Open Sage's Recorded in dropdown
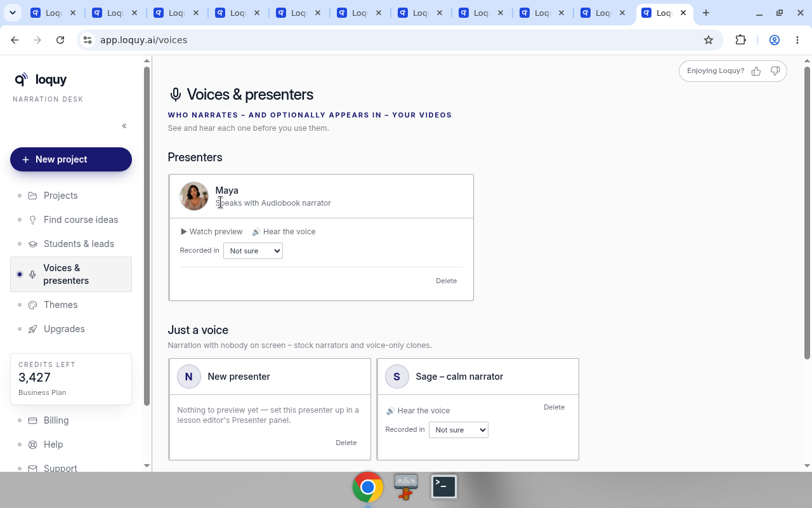 (459, 430)
